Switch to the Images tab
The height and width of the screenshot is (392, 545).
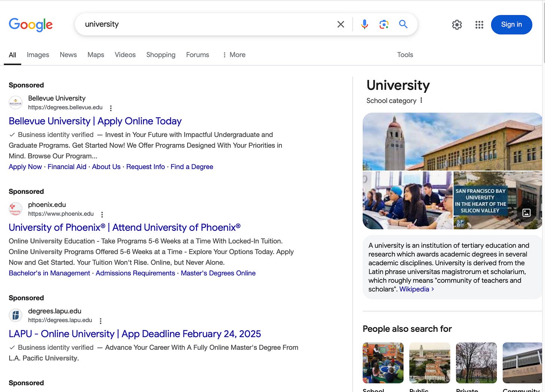pos(38,55)
